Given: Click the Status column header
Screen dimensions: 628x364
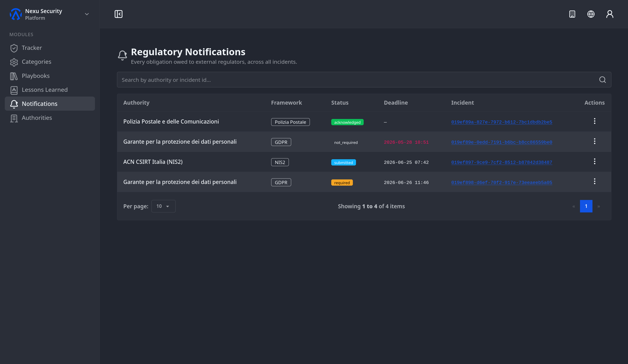Looking at the screenshot, I should 340,103.
